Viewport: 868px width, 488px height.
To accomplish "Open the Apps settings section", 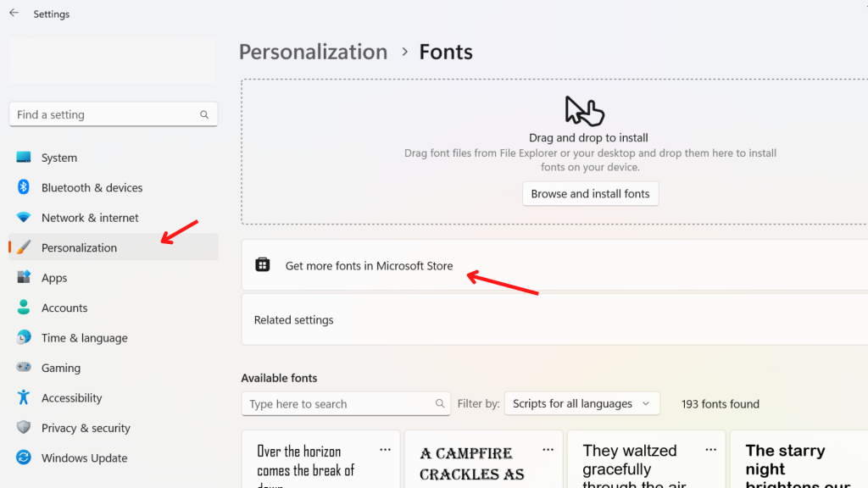I will [x=114, y=277].
